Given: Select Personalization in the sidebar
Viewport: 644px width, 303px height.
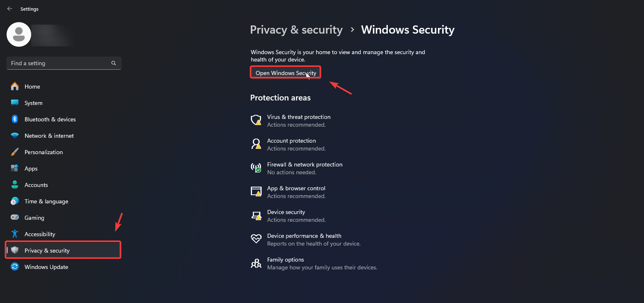Looking at the screenshot, I should pos(44,152).
